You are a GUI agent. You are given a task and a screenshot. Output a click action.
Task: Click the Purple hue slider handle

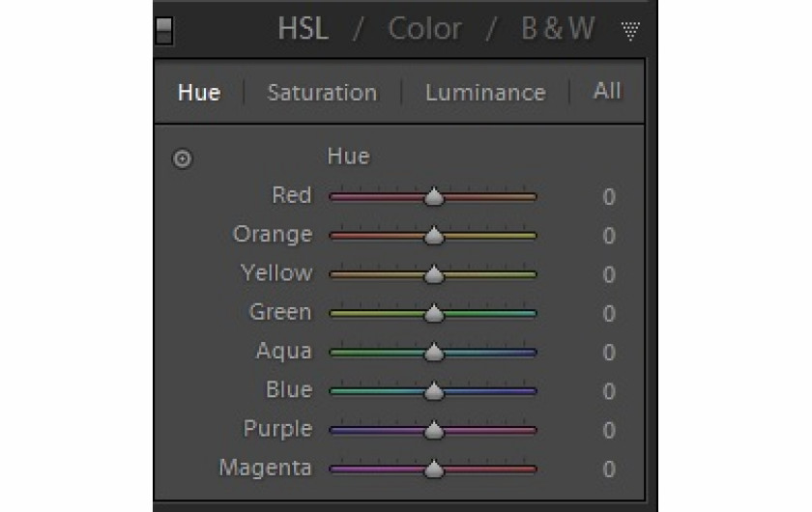pos(434,430)
